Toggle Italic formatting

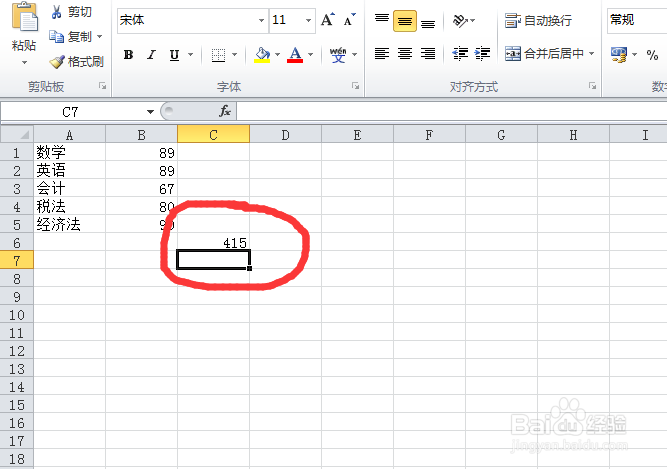click(151, 55)
